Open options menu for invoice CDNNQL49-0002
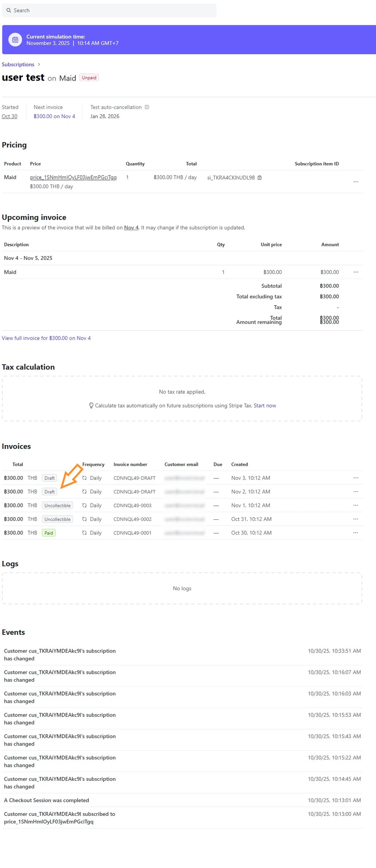Screen dimensions: 376x868 [355, 519]
